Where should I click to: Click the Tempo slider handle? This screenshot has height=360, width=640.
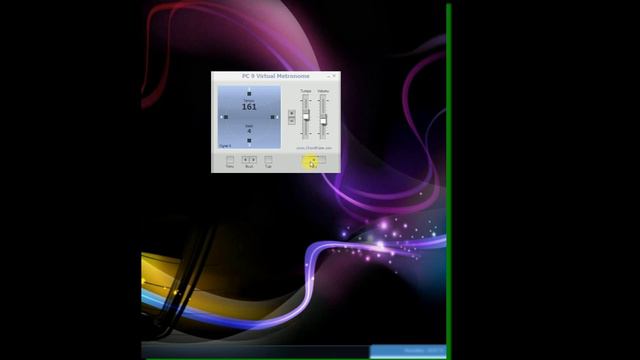(x=306, y=116)
